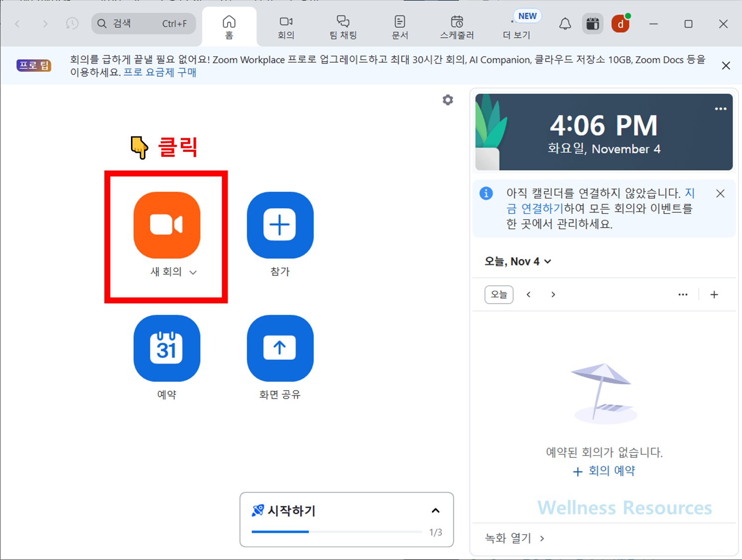This screenshot has height=560, width=742.
Task: Open clock card three-dot menu
Action: coord(721,109)
